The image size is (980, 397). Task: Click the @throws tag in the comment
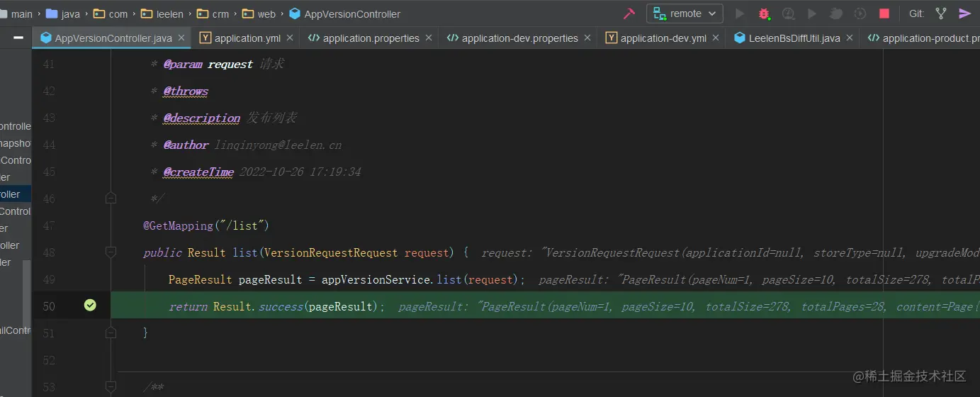click(x=186, y=91)
